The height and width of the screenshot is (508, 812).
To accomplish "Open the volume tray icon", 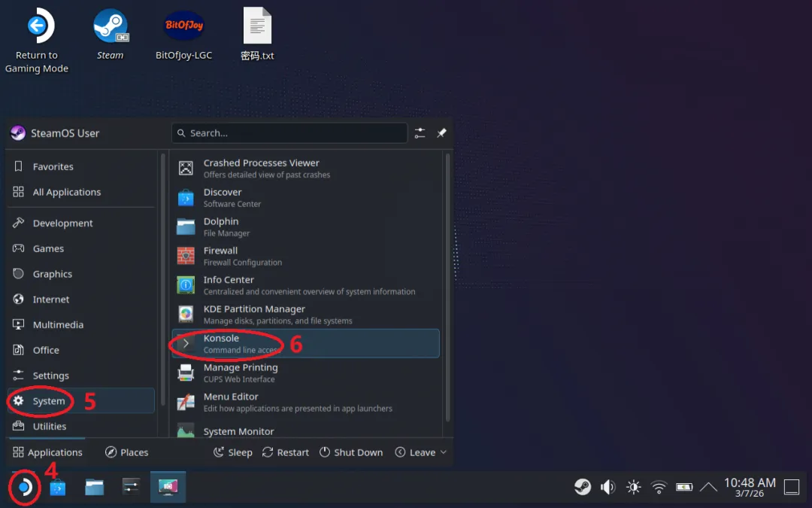I will coord(608,487).
